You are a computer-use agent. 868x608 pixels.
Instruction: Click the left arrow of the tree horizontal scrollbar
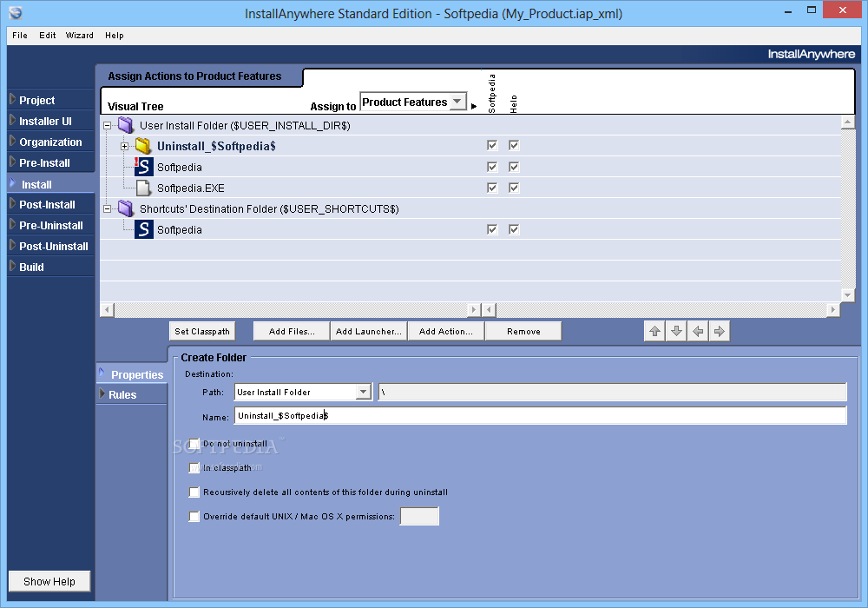108,310
